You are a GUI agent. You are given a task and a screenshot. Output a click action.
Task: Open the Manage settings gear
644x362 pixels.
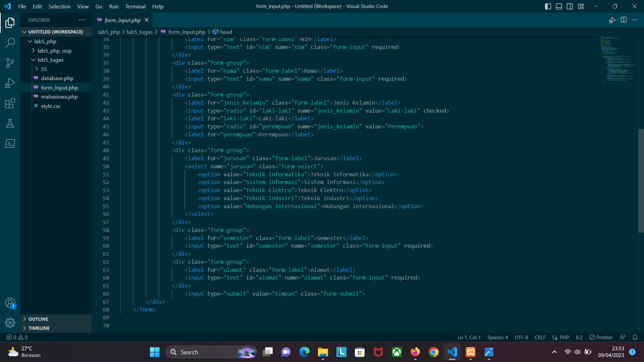pos(10,322)
